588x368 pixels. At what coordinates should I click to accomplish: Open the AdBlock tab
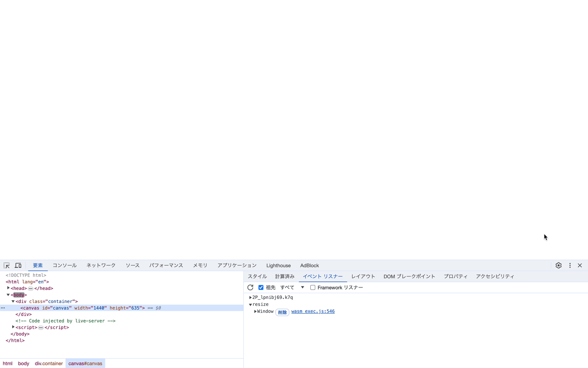coord(310,265)
